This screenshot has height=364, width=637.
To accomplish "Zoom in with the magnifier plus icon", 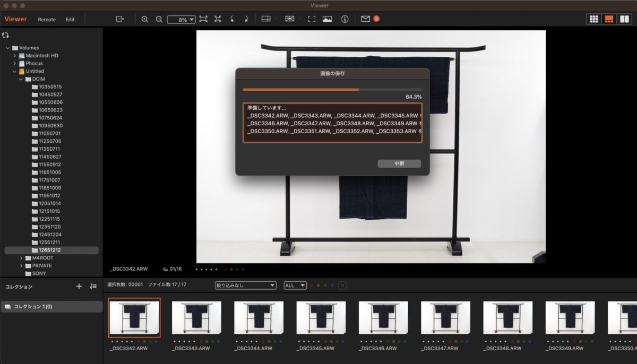I will 144,19.
